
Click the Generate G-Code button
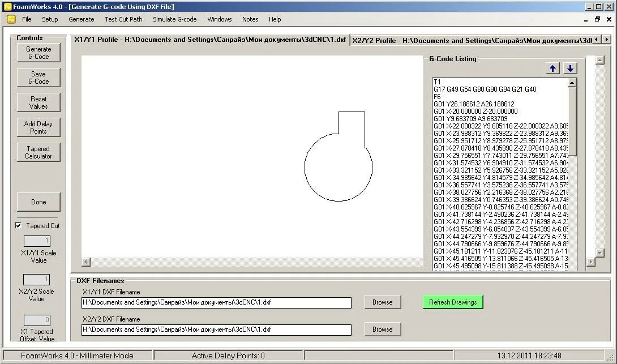click(x=38, y=53)
